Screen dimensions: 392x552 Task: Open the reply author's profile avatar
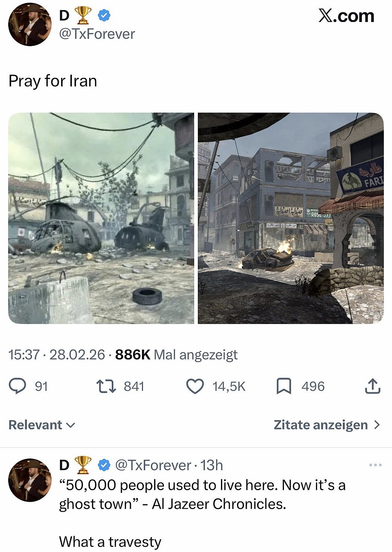point(30,480)
